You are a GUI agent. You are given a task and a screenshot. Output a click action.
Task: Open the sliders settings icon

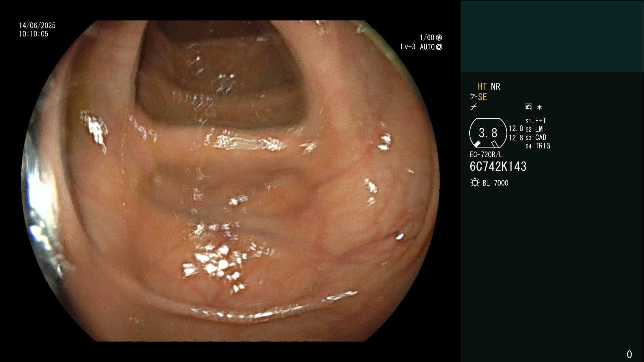(528, 107)
